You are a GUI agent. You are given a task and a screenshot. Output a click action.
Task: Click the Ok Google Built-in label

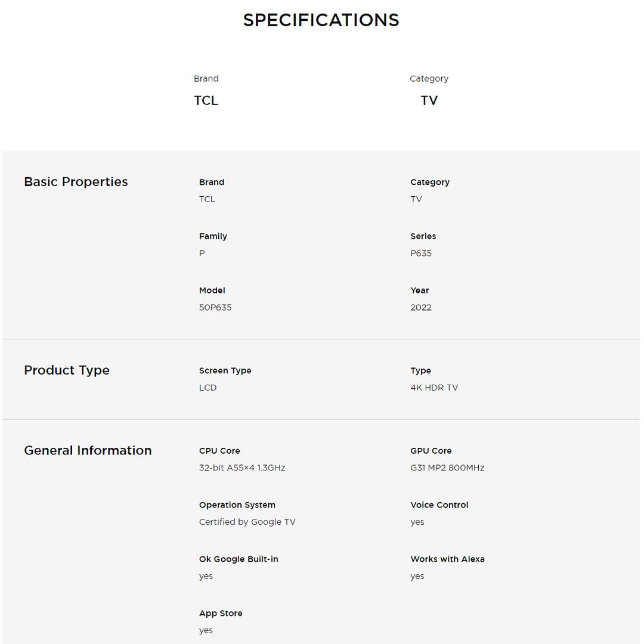click(239, 559)
